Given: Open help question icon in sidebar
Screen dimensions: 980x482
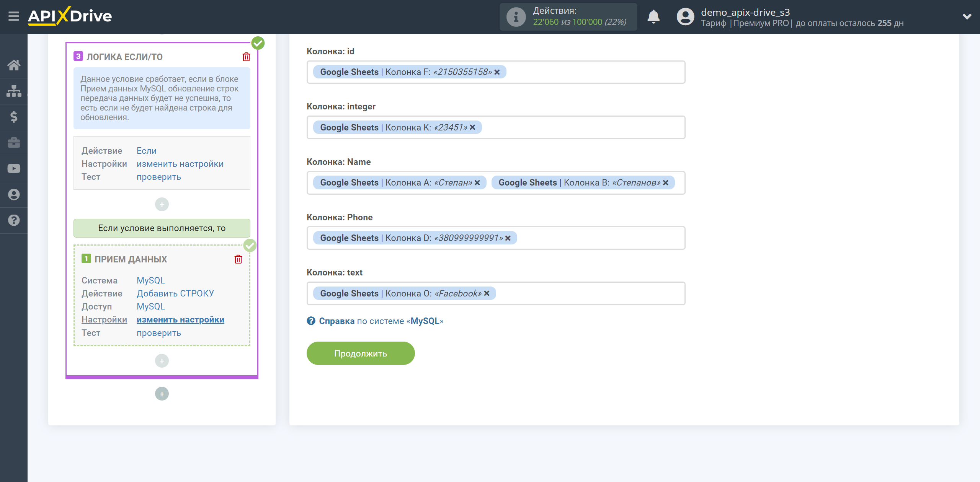Looking at the screenshot, I should point(14,220).
